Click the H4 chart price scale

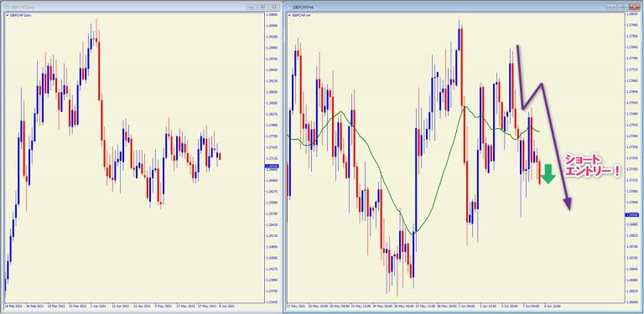click(631, 157)
